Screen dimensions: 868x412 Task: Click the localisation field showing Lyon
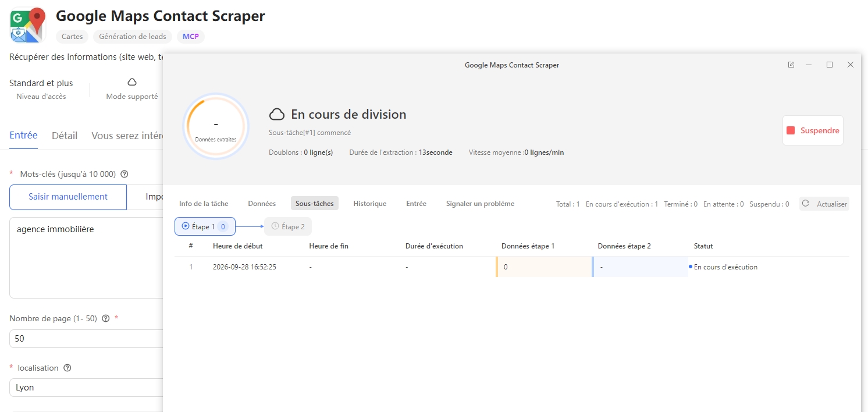coord(86,388)
